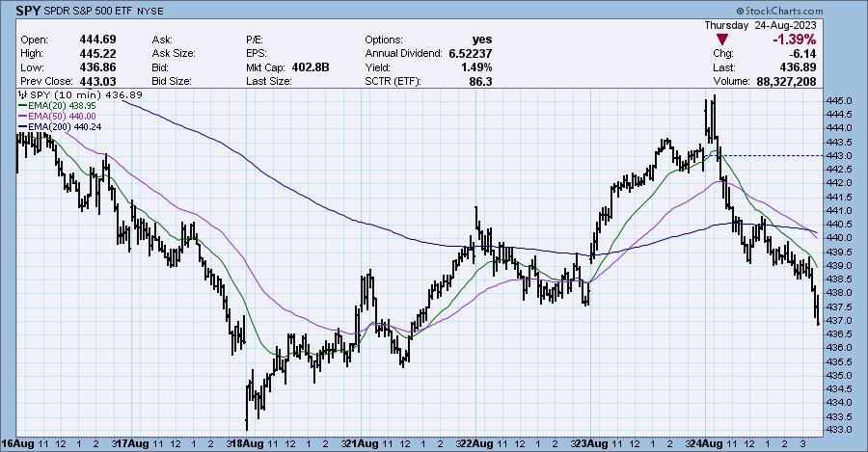
Task: Click the 'Ask:' label
Action: (x=162, y=40)
